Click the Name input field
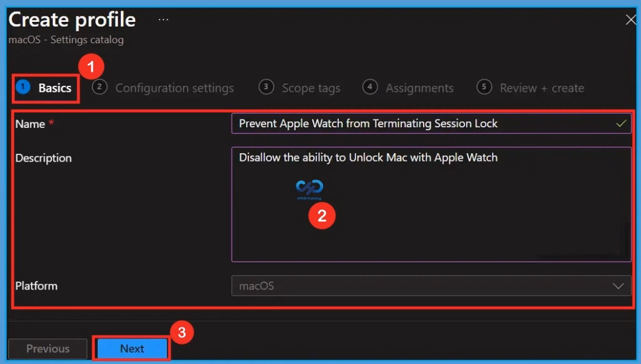Viewport: 641px width, 364px height. click(x=431, y=123)
